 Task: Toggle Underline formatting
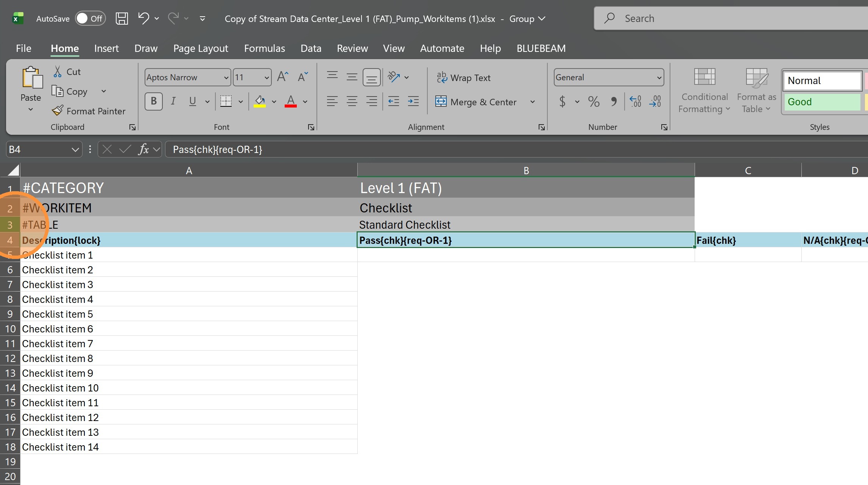[193, 101]
